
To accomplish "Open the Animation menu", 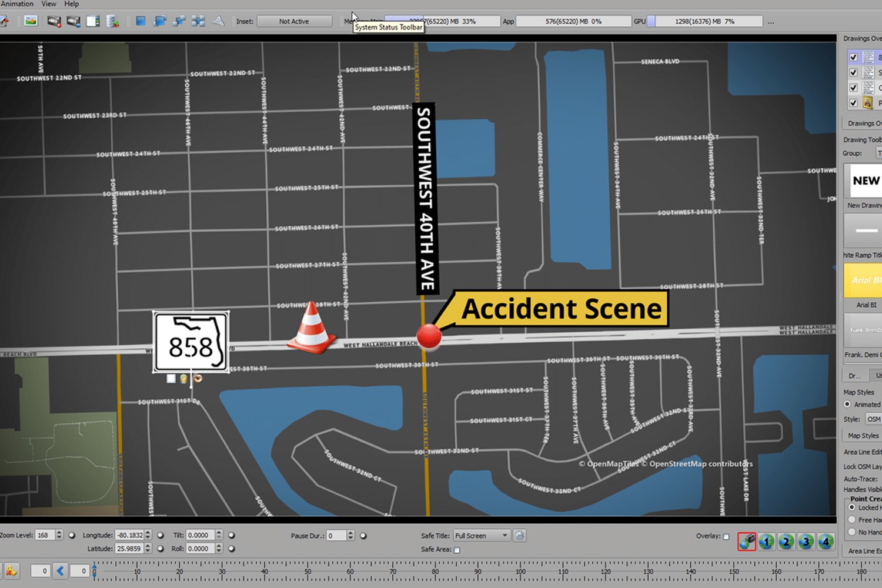I will tap(17, 4).
